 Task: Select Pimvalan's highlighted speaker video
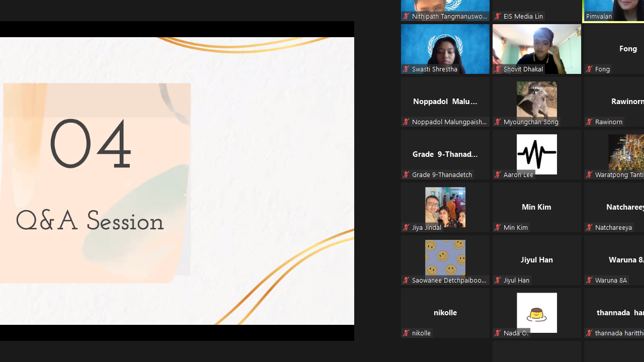click(614, 11)
